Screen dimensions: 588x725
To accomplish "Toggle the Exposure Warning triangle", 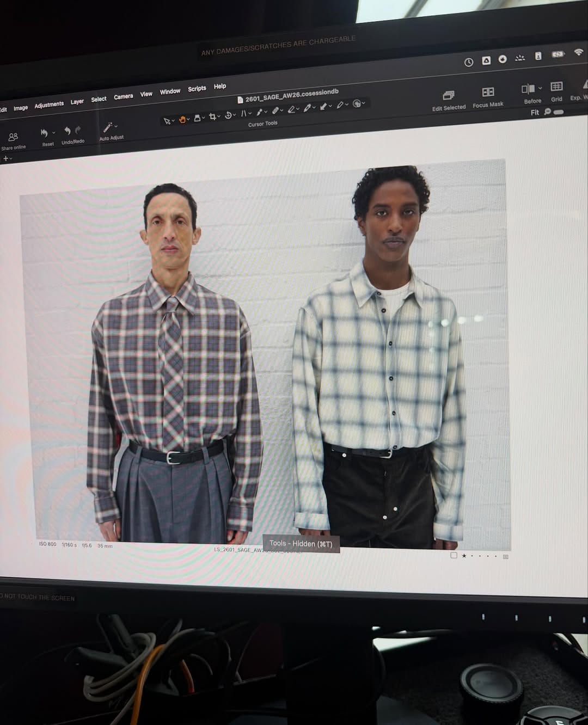I will coord(585,84).
